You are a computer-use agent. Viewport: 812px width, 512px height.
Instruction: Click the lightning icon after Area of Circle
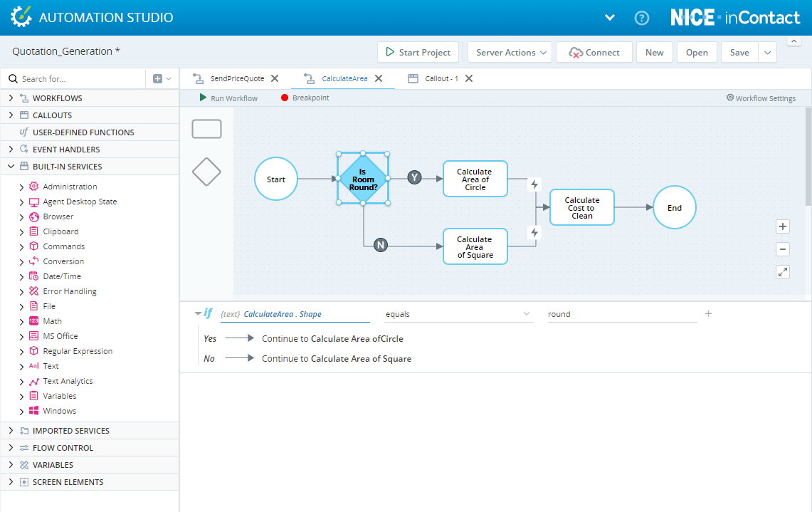pos(534,184)
